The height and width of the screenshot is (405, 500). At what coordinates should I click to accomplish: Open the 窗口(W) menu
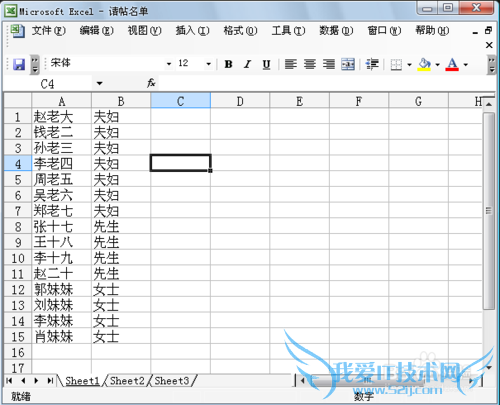click(x=384, y=31)
